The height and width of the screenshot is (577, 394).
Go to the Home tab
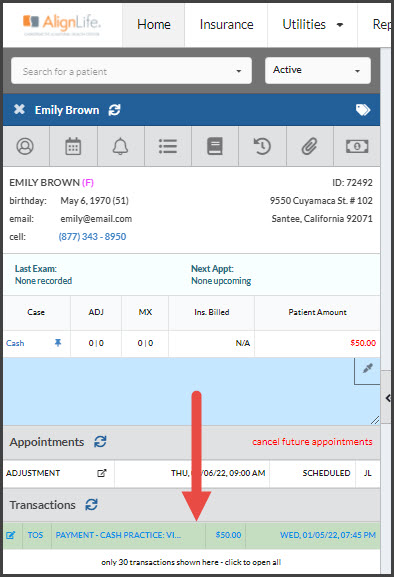[x=154, y=25]
